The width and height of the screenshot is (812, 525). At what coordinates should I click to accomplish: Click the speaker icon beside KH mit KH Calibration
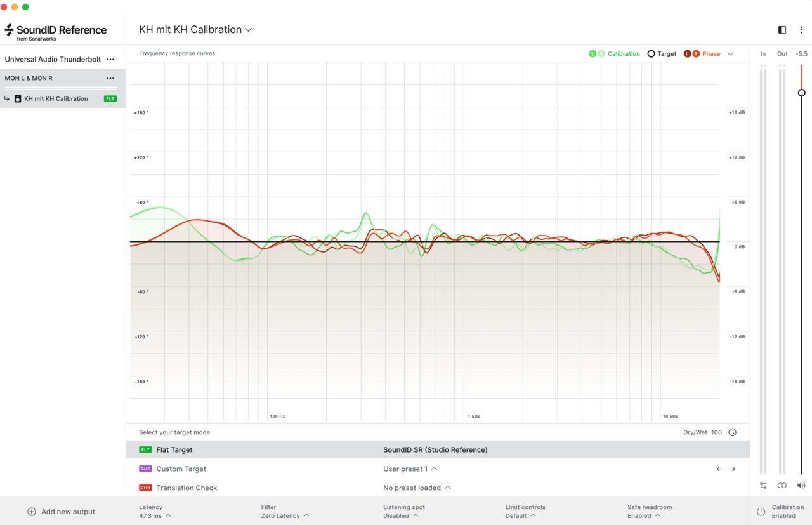tap(18, 99)
